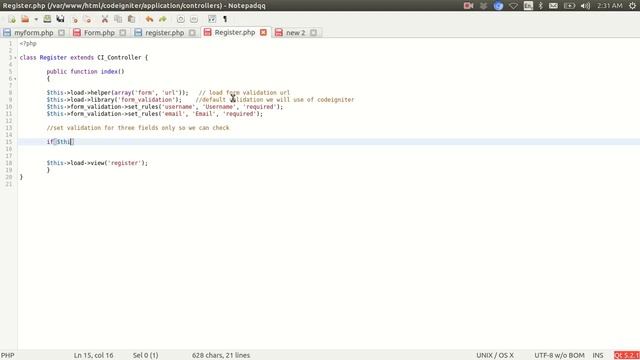Click the 'Sel 0 (1)' status text
The height and width of the screenshot is (360, 640).
coord(145,355)
